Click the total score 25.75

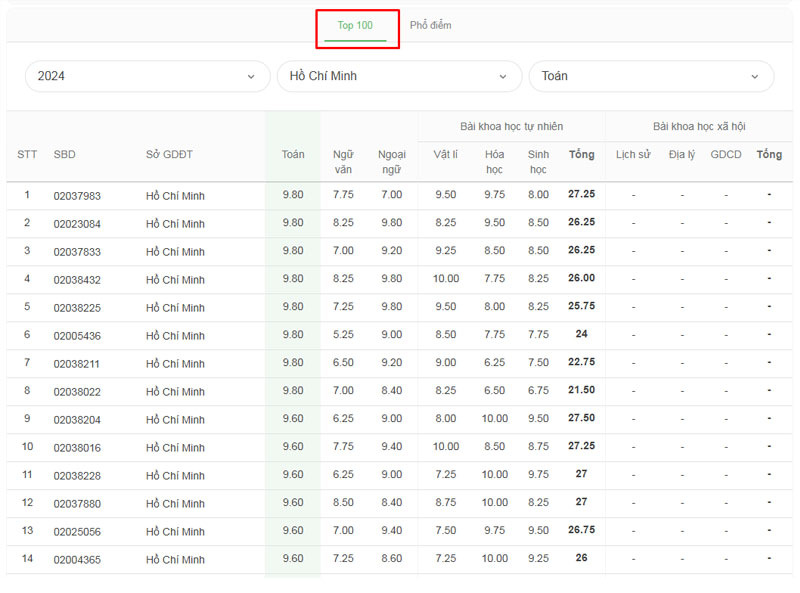[x=582, y=306]
